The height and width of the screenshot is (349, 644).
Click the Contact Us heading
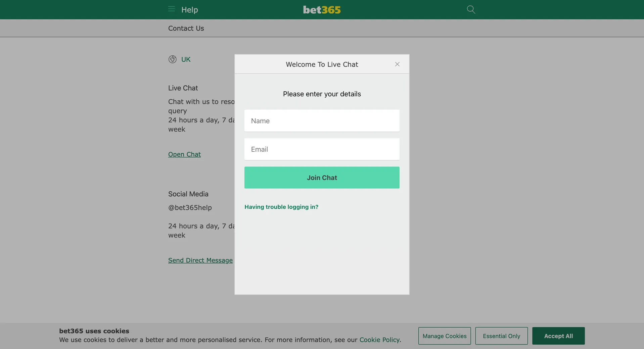[186, 29]
